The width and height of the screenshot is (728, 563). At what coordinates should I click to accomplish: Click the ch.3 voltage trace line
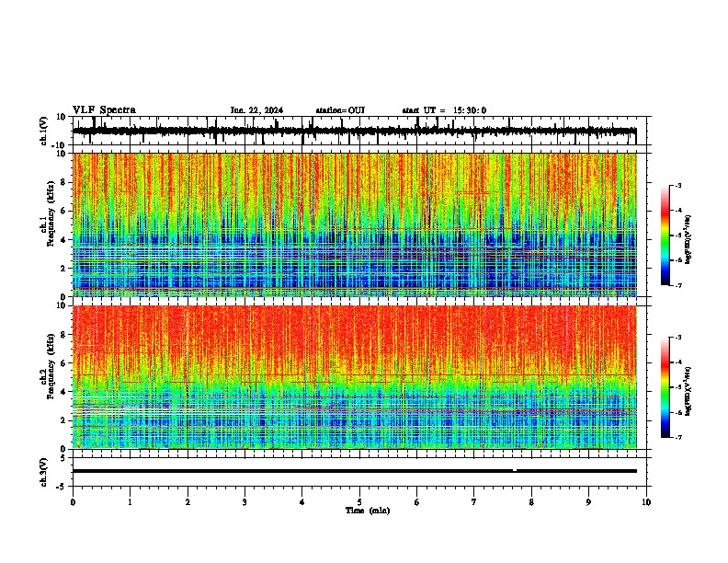tap(355, 471)
